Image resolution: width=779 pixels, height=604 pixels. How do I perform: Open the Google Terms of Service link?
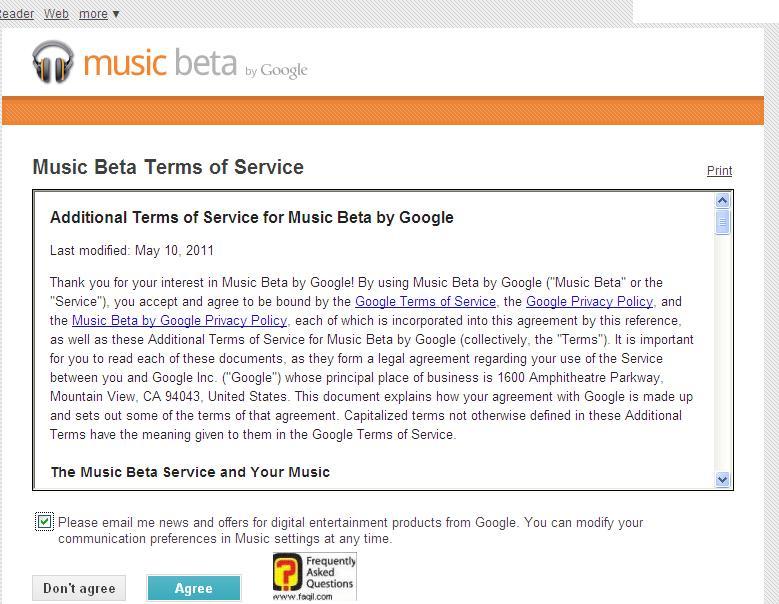[x=425, y=301]
